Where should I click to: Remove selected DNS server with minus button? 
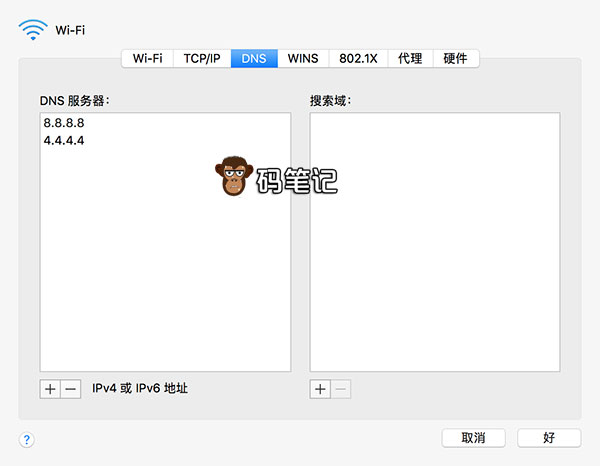pos(70,389)
